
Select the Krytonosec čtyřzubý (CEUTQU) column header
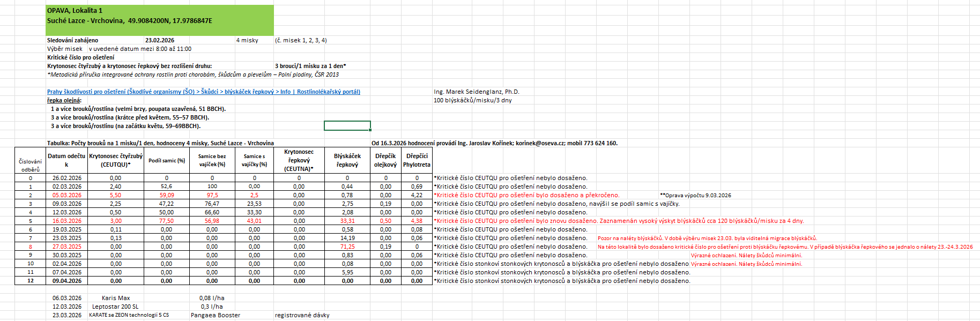pyautogui.click(x=116, y=160)
